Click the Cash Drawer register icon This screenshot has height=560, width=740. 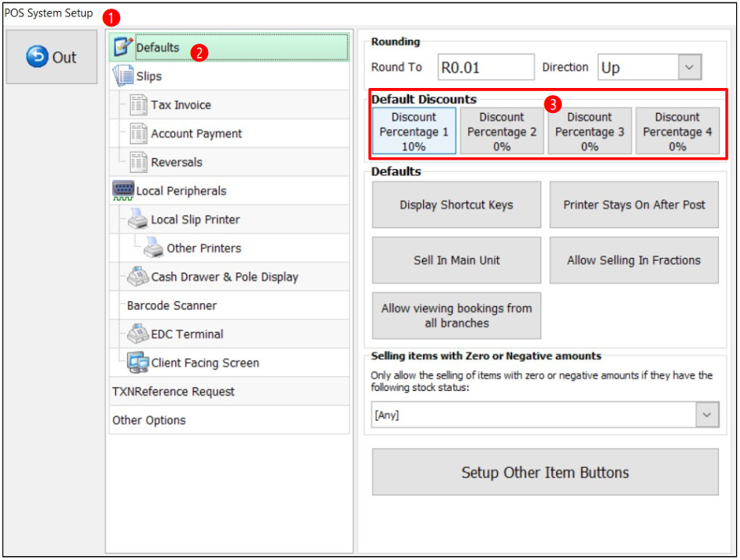[x=138, y=276]
